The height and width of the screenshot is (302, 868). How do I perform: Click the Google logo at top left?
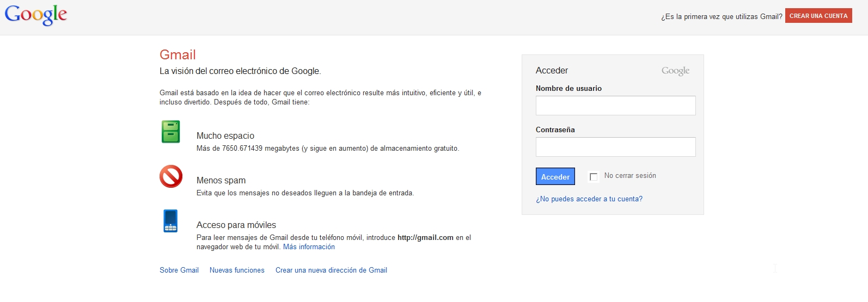(x=36, y=15)
